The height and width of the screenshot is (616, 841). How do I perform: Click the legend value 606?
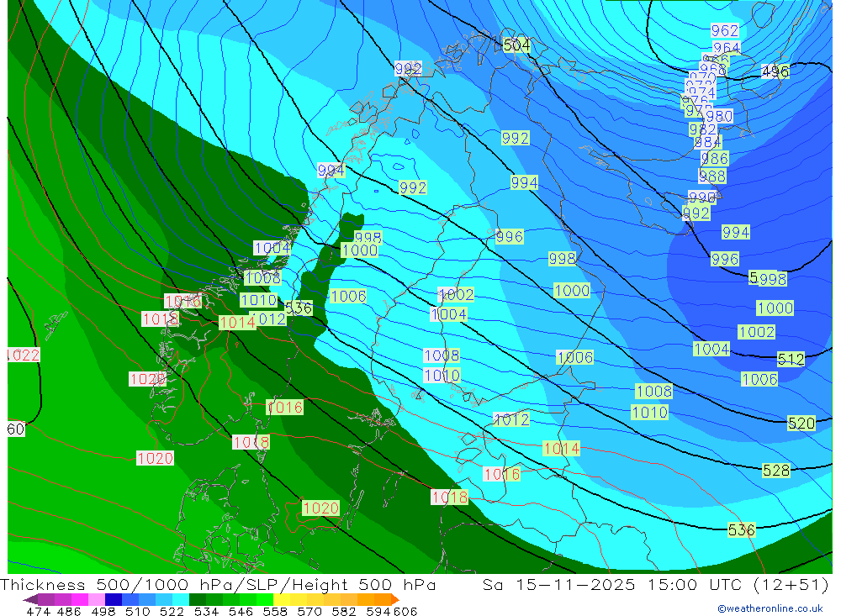(x=405, y=611)
